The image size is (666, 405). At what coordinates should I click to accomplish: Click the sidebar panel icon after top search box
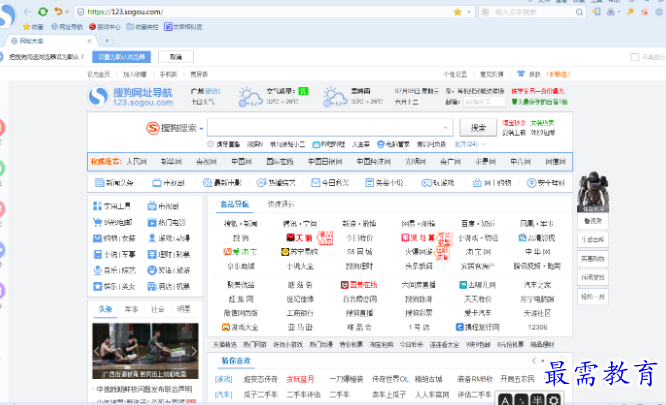click(597, 12)
